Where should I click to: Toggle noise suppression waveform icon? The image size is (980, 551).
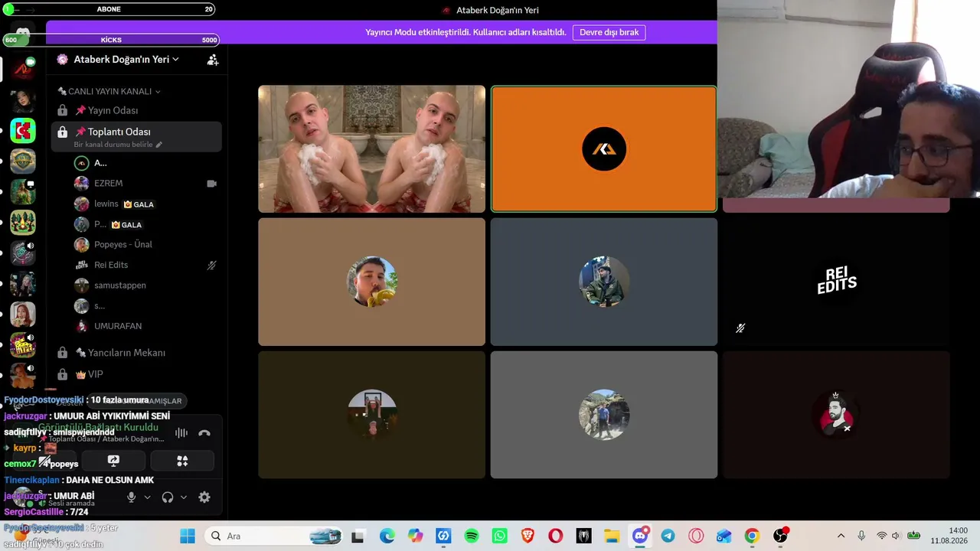[181, 433]
